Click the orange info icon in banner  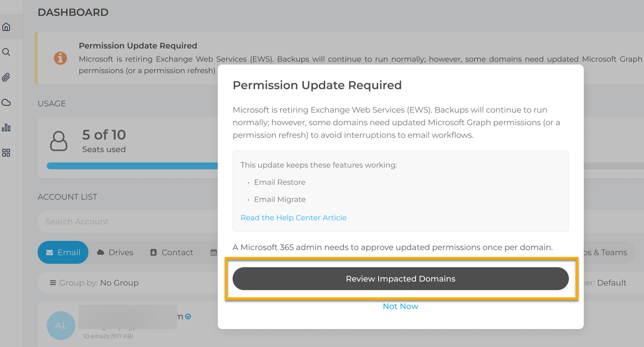pyautogui.click(x=60, y=58)
